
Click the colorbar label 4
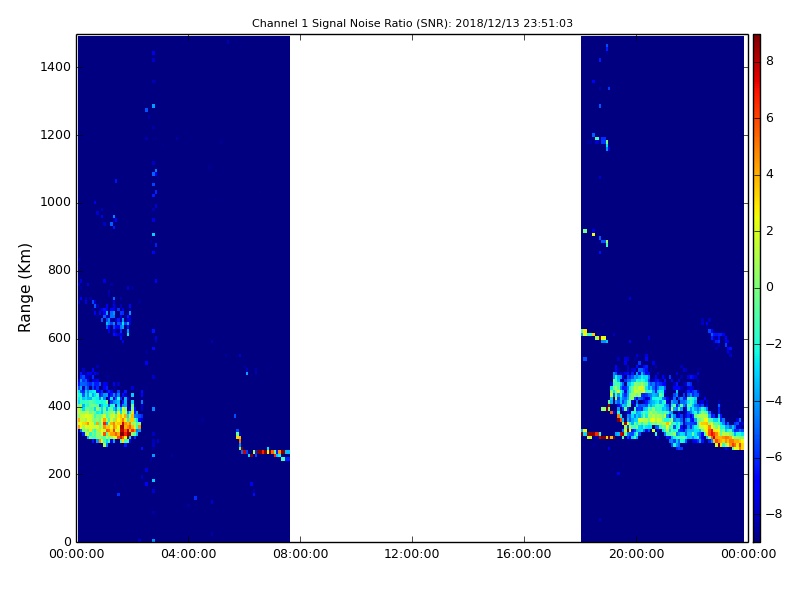770,174
